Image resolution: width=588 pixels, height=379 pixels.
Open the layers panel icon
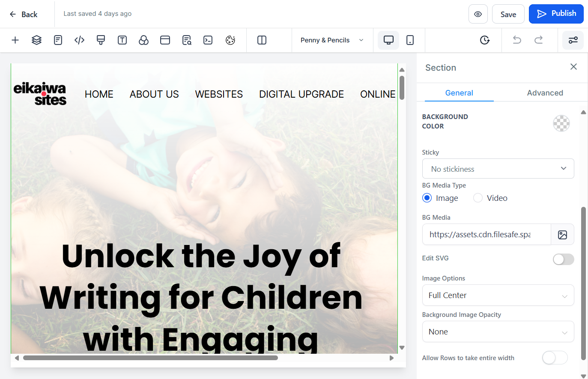pyautogui.click(x=36, y=40)
